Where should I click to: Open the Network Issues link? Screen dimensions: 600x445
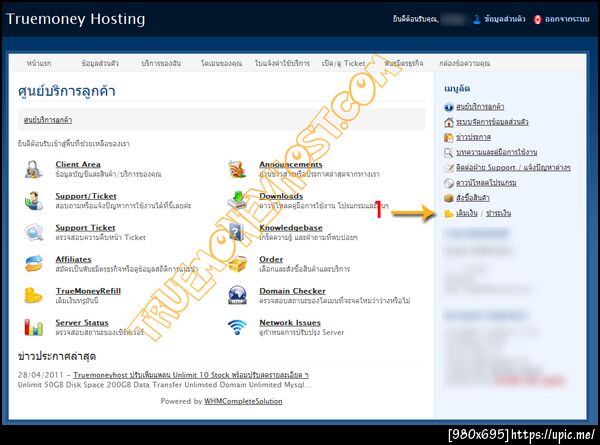click(x=290, y=323)
